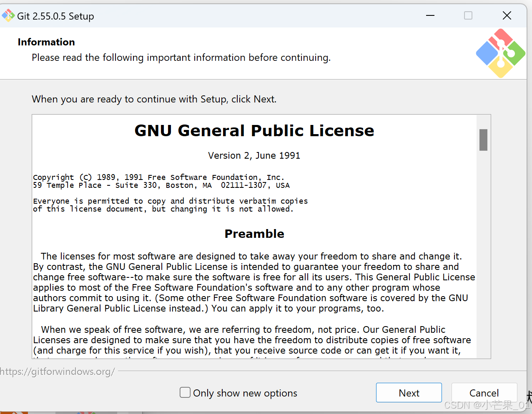Click the Information heading
532x414 pixels.
(46, 42)
